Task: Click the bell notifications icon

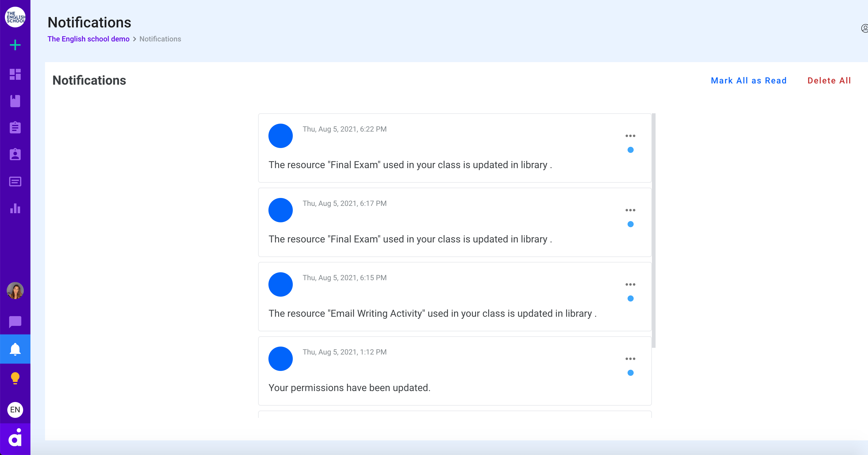Action: coord(15,349)
